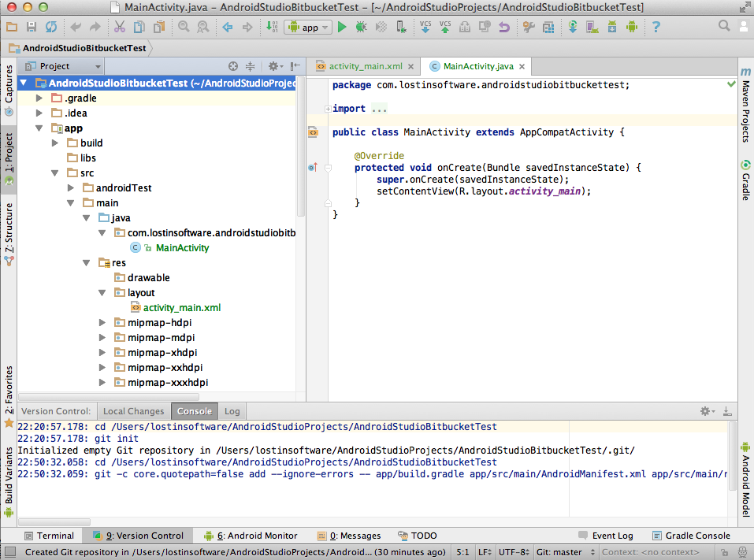The width and height of the screenshot is (754, 560).
Task: Open Project panel settings gear
Action: [273, 67]
